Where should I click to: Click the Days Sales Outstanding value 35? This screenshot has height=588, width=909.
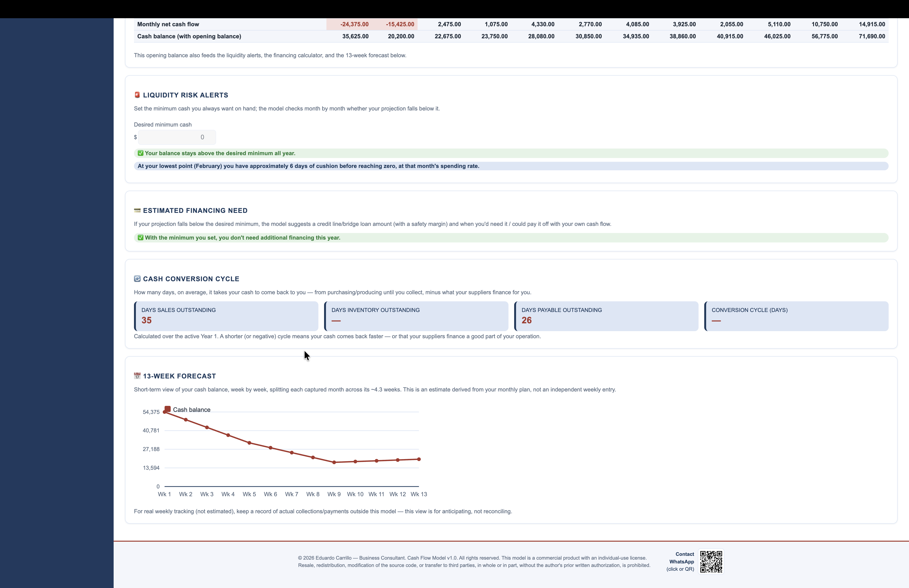point(147,320)
